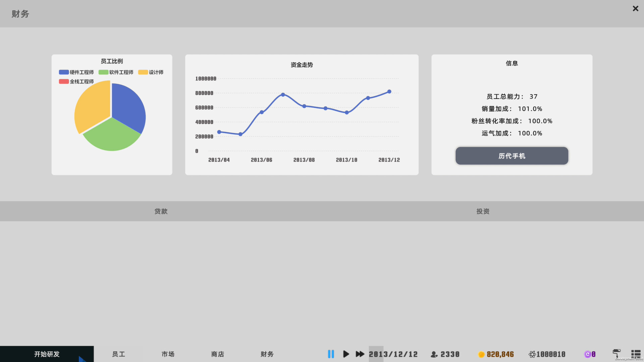The width and height of the screenshot is (644, 362).
Task: Click the 2013/12 data point on chart
Action: (389, 92)
